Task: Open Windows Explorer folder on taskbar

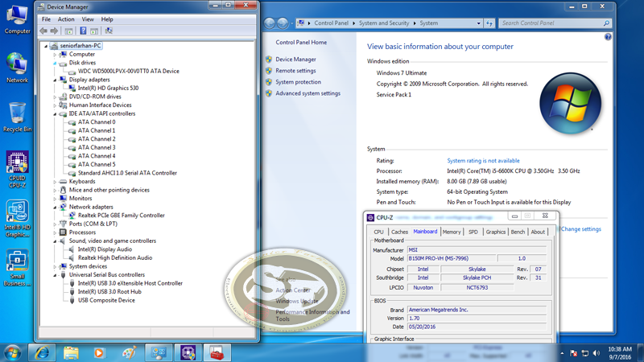Action: pyautogui.click(x=71, y=352)
